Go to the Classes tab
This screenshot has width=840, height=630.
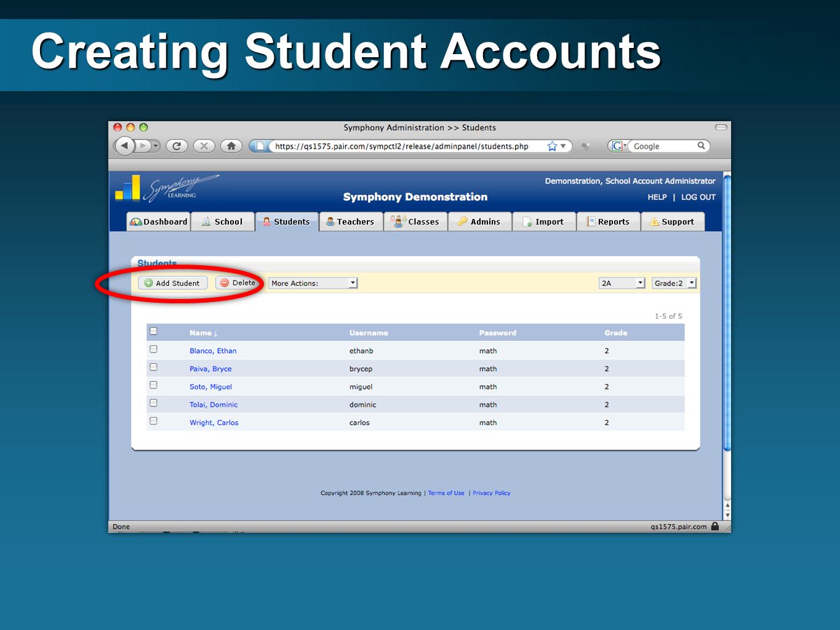pos(415,221)
